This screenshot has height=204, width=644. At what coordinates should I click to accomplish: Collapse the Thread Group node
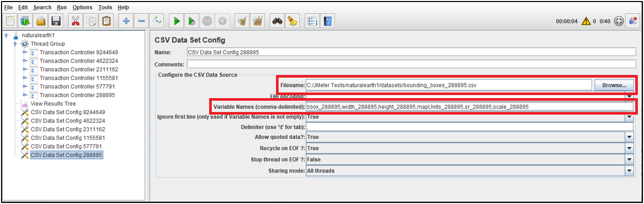pos(15,44)
